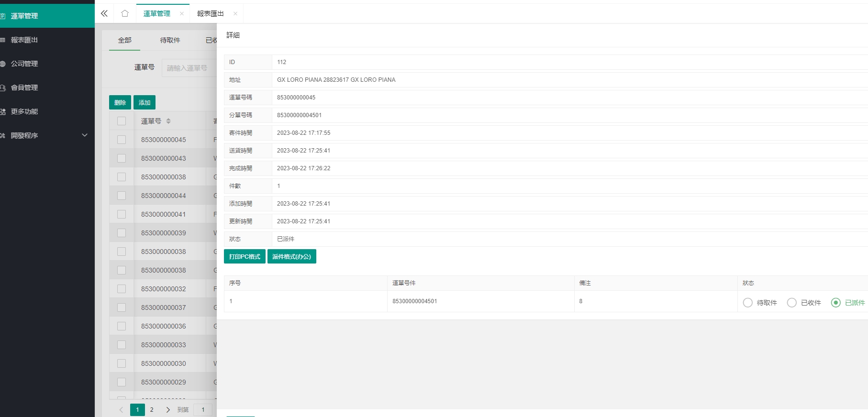Close the 運單管理 tab
The height and width of the screenshot is (417, 868).
pos(182,14)
